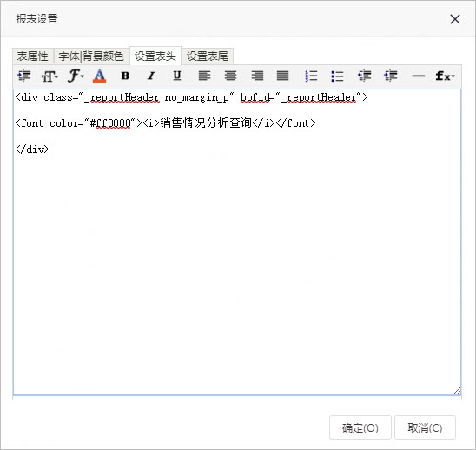Image resolution: width=476 pixels, height=450 pixels.
Task: Confirm with the 确定(O) button
Action: [360, 427]
